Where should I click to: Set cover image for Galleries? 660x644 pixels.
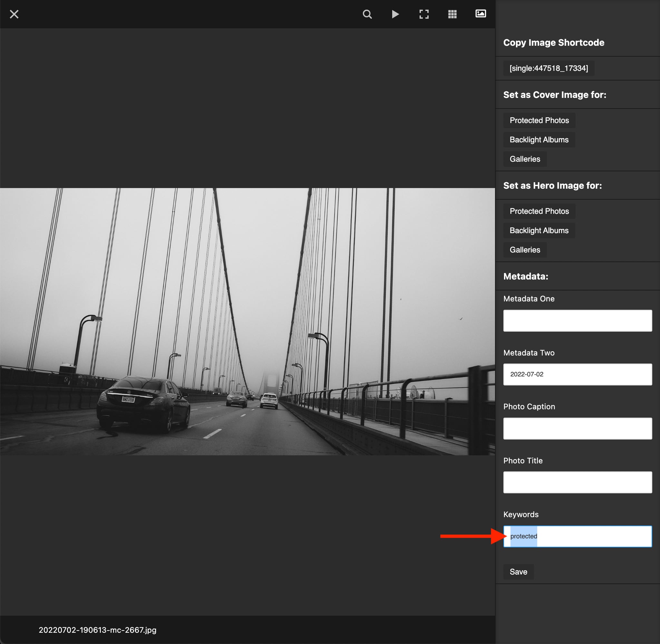tap(525, 159)
